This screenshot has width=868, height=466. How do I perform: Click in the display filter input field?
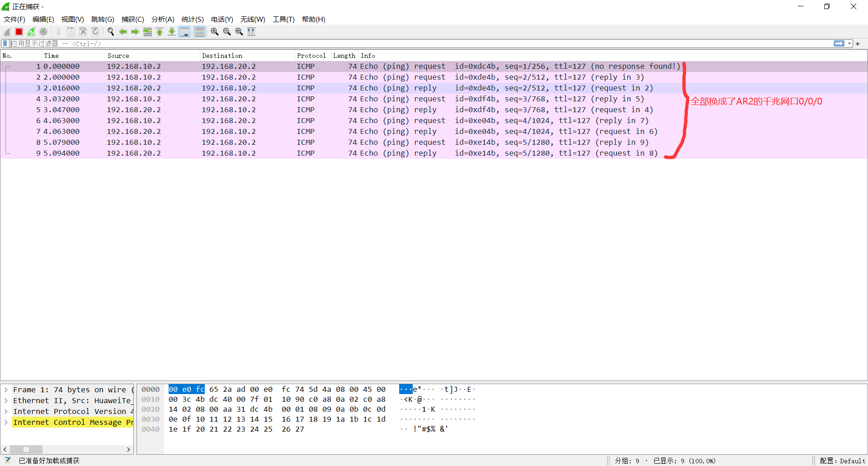click(420, 43)
